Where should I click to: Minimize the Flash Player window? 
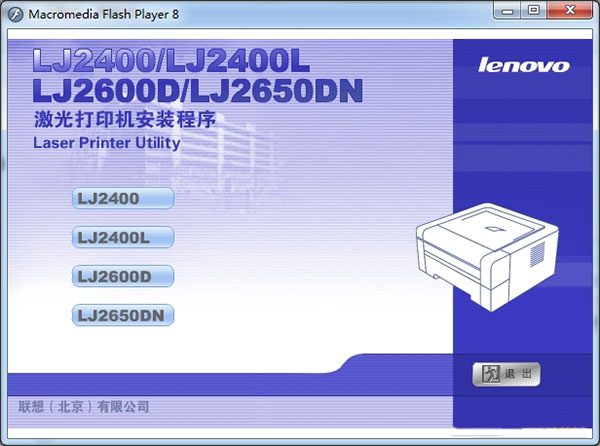coord(507,10)
